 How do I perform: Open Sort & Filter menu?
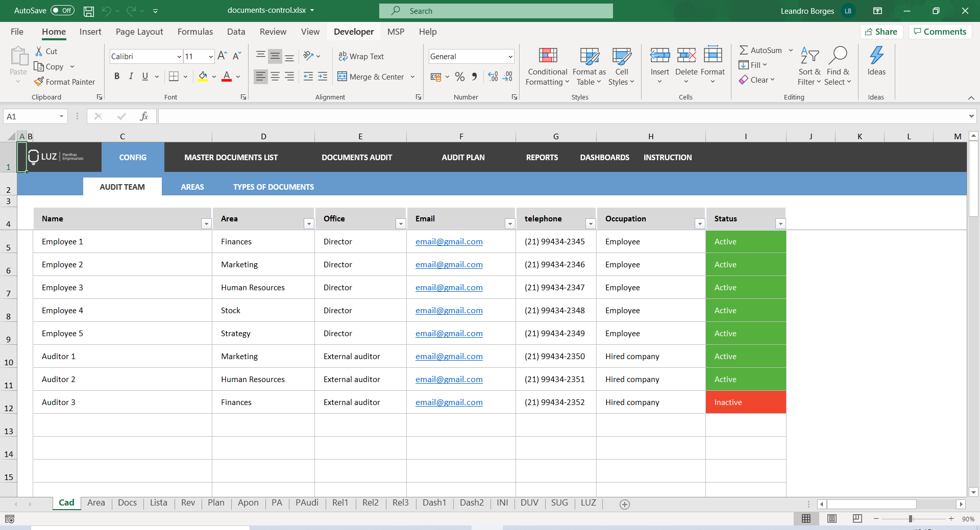[809, 65]
